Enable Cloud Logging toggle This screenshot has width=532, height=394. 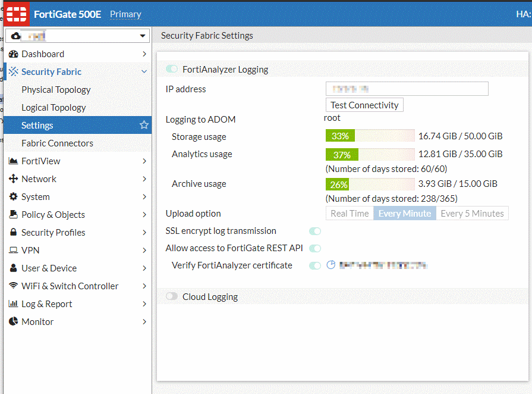[172, 296]
